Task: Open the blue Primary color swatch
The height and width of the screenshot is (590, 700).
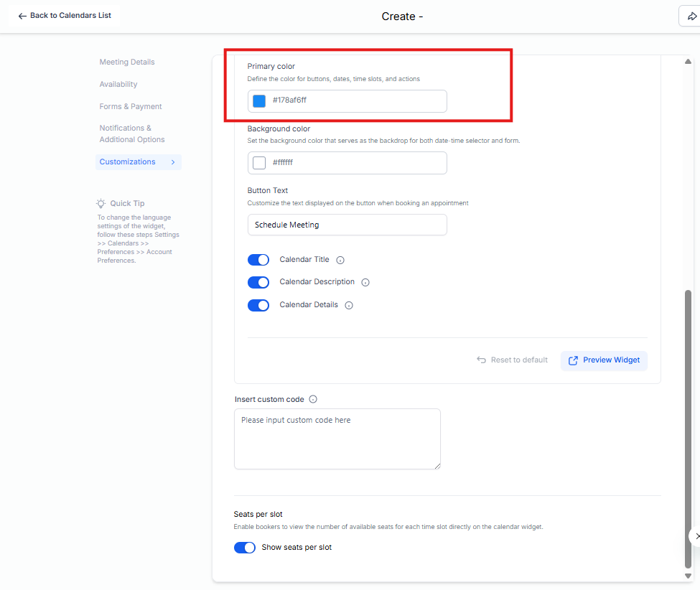Action: click(x=259, y=101)
